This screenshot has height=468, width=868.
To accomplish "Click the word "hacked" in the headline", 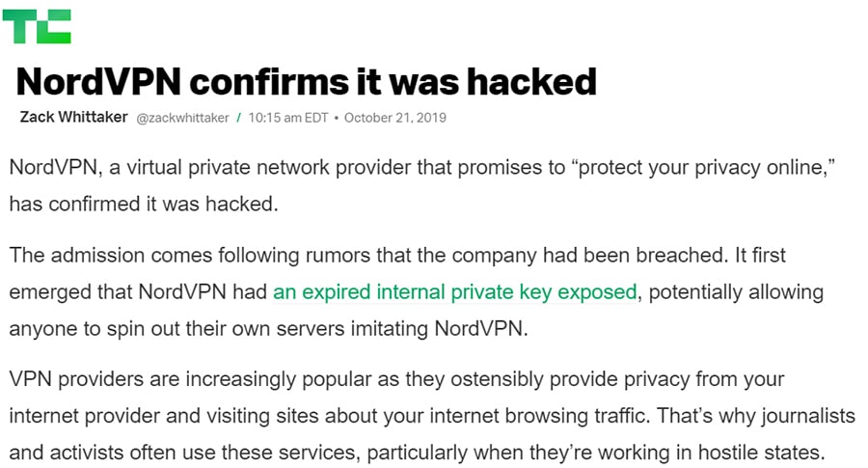I will coord(531,82).
